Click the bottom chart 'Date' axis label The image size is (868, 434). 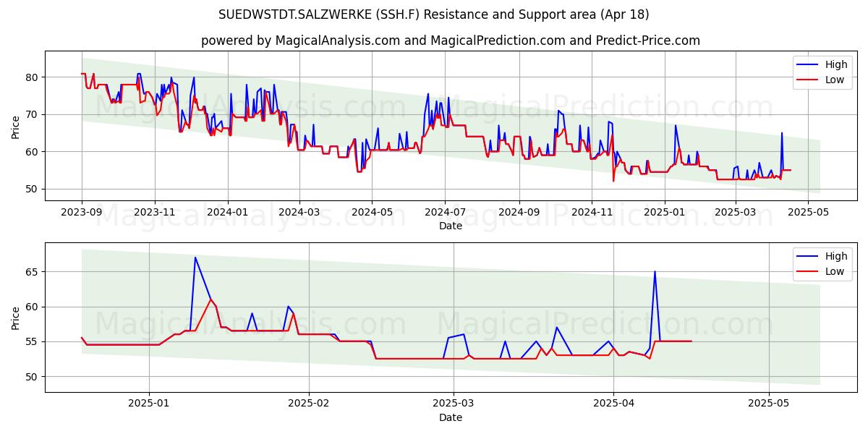click(451, 417)
